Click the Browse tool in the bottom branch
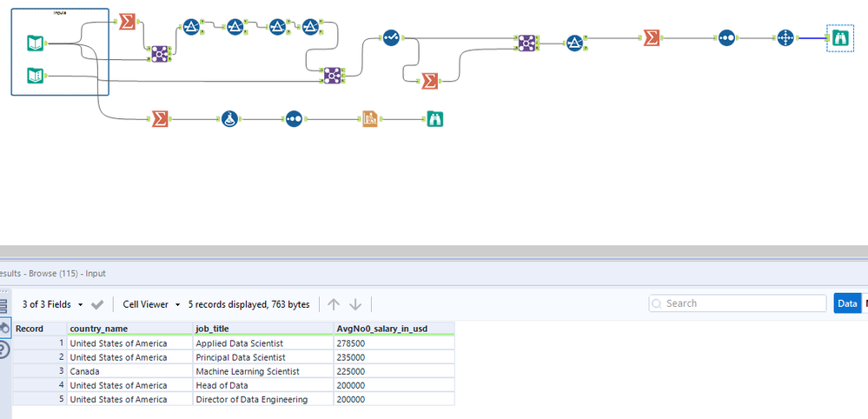The height and width of the screenshot is (419, 868). click(x=435, y=119)
